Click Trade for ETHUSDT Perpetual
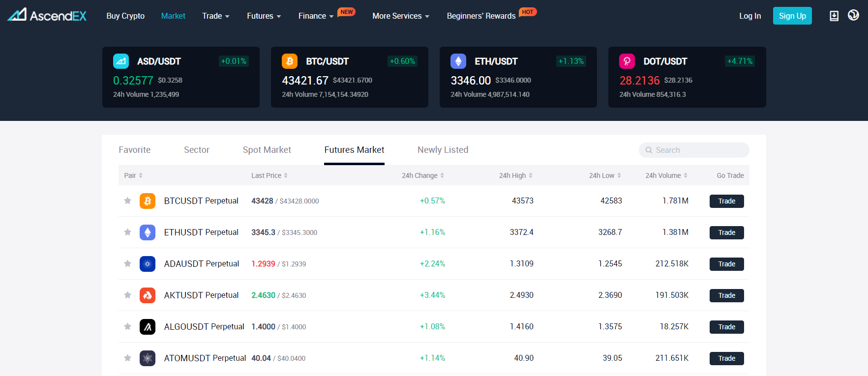The width and height of the screenshot is (868, 376). 726,232
